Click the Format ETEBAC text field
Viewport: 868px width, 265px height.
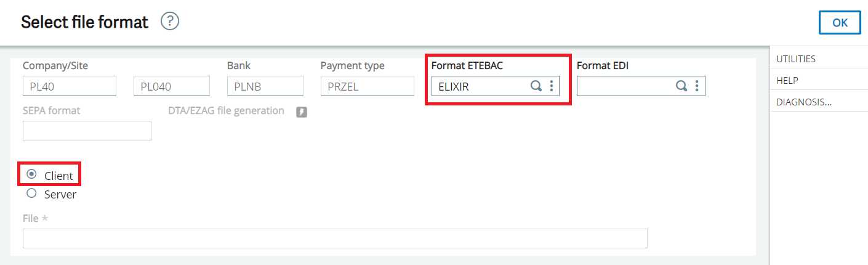[478, 86]
